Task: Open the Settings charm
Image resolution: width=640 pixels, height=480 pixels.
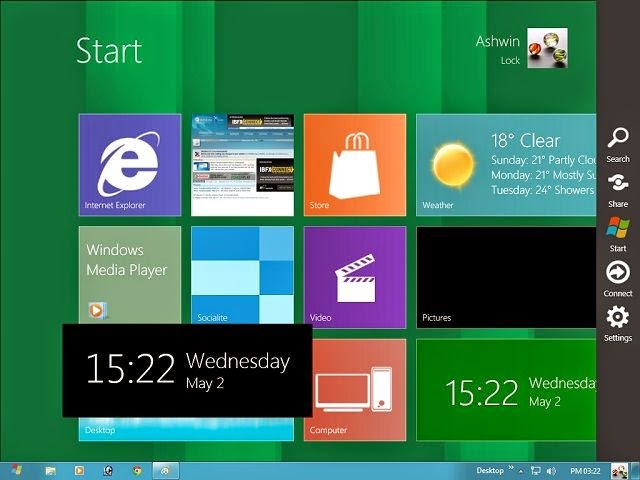Action: 618,324
